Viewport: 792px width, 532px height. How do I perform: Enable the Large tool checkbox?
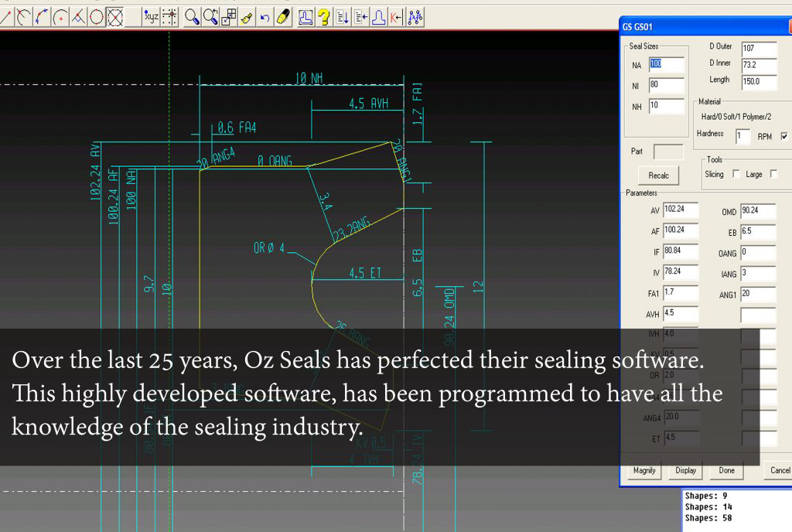[x=773, y=174]
